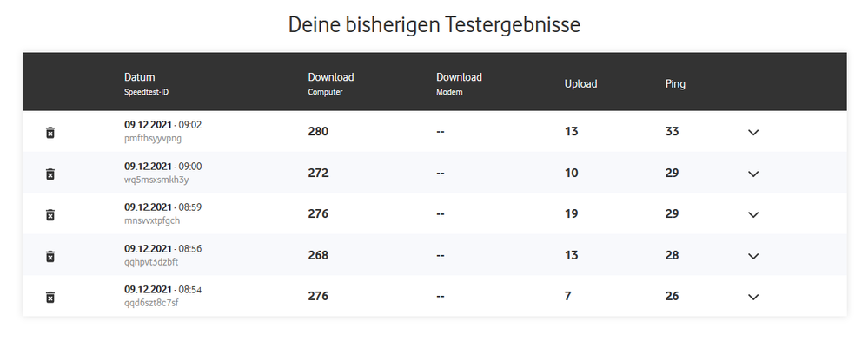Delete result with ID qqhpvt3dzbft
This screenshot has width=868, height=341.
coord(50,256)
